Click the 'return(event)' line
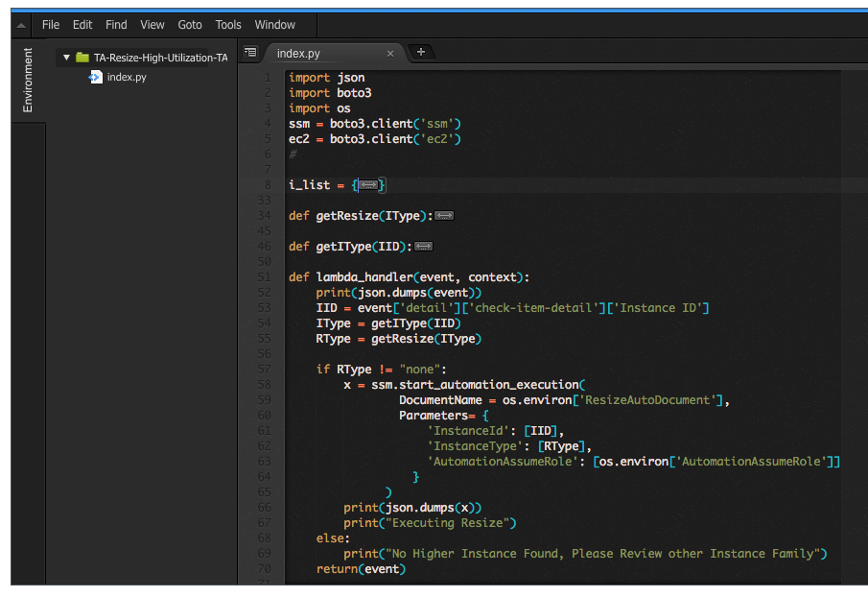The height and width of the screenshot is (597, 868). pos(361,569)
